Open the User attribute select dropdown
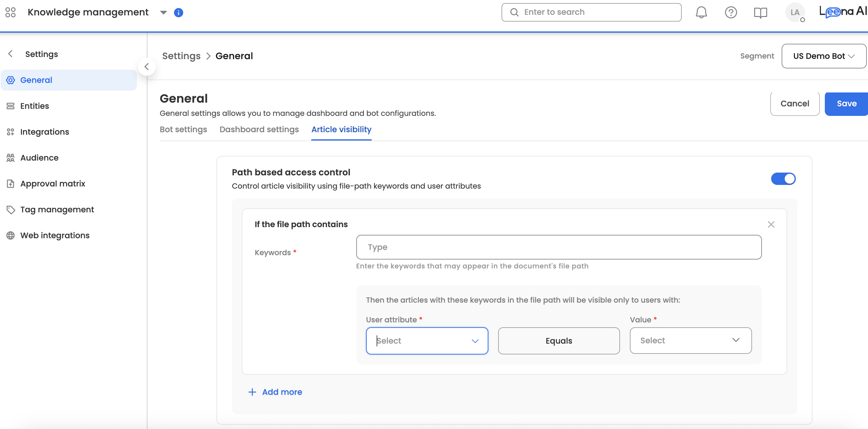 (427, 341)
